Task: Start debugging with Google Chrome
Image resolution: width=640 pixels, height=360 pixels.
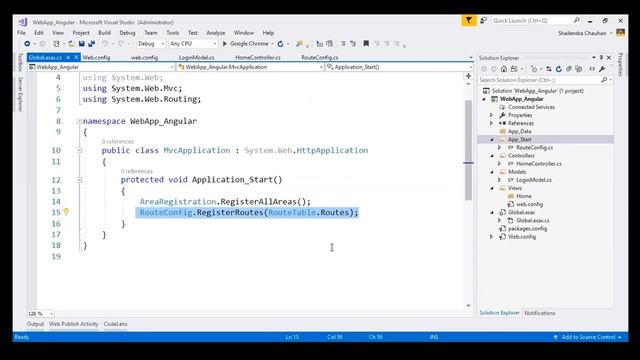Action: [x=245, y=44]
